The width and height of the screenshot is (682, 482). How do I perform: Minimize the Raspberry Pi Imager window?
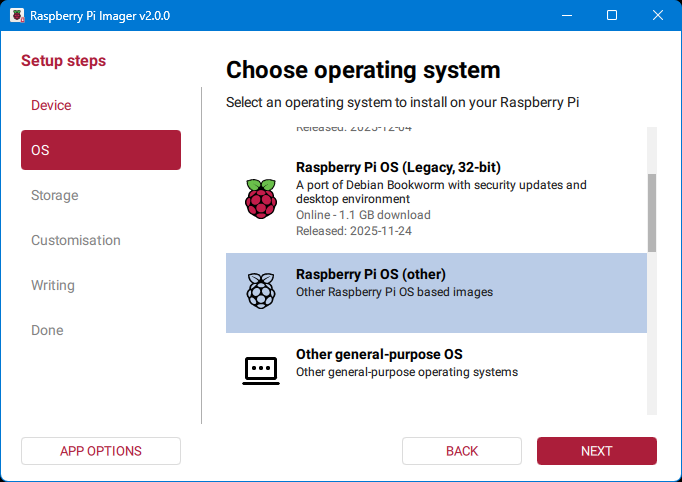(566, 15)
